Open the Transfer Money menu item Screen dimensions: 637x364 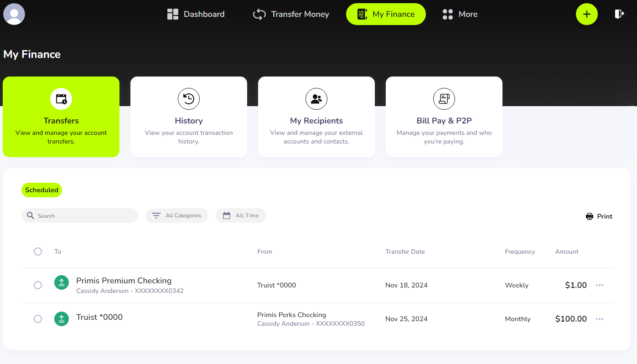pos(290,14)
